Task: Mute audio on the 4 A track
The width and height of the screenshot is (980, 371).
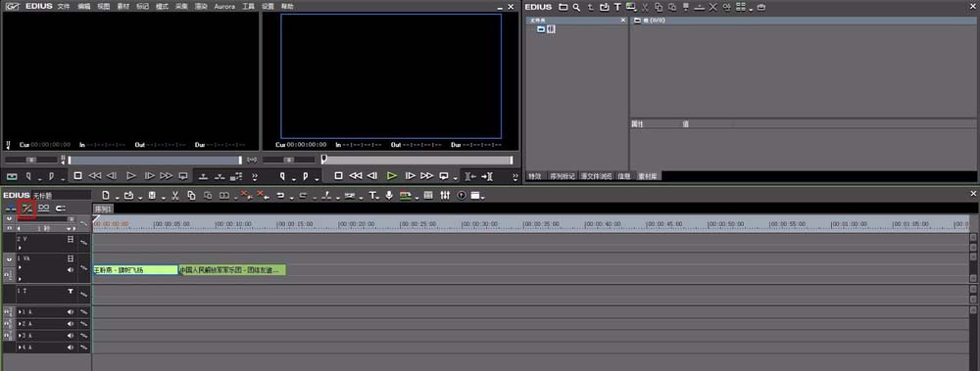Action: point(70,347)
